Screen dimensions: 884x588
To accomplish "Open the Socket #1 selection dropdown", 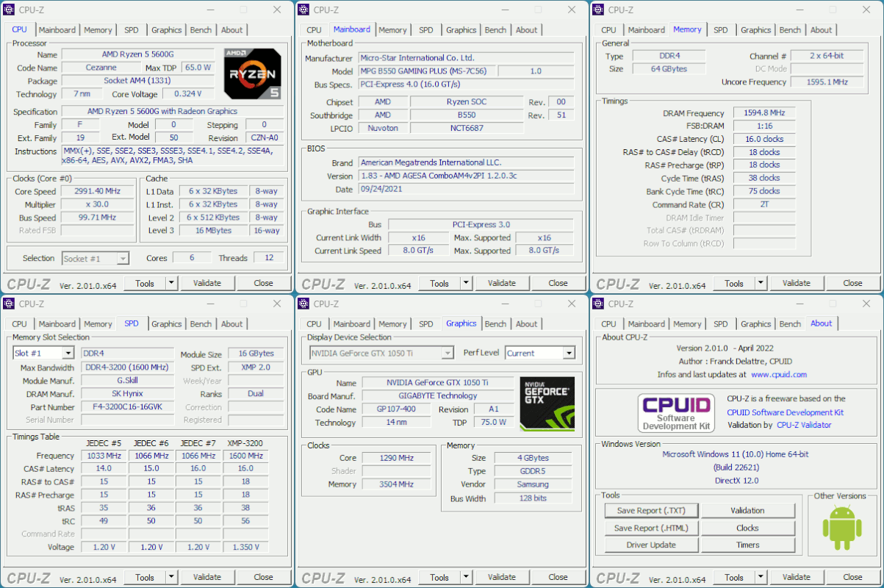I will pos(123,259).
